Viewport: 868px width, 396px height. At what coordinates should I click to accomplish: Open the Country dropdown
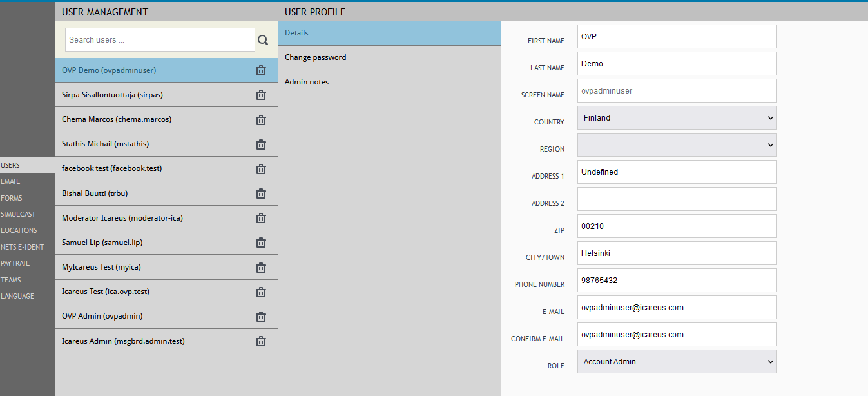tap(677, 118)
